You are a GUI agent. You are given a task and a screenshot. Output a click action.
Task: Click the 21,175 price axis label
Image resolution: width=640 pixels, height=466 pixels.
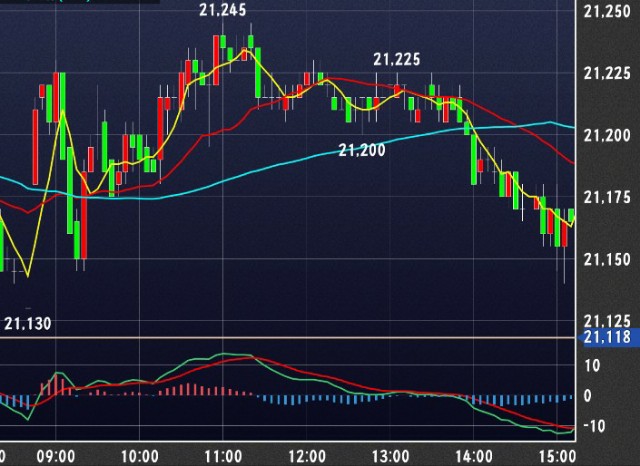tap(607, 197)
